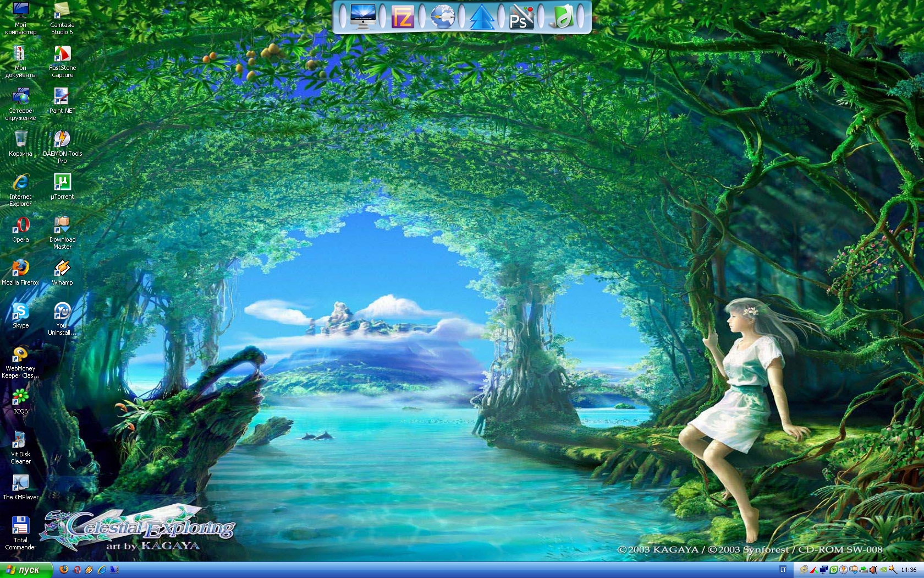Select the Download Master shortcut
Viewport: 924px width, 578px height.
click(x=62, y=233)
